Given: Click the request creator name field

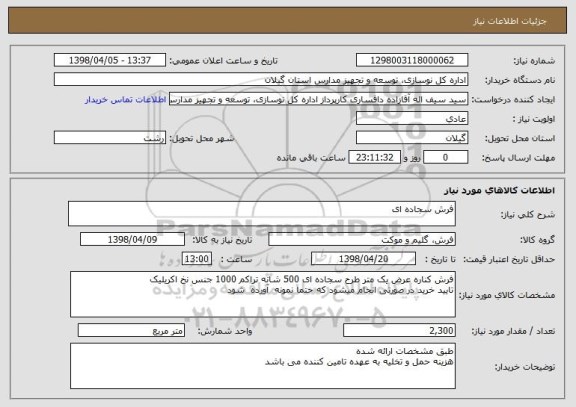Looking at the screenshot, I should point(318,99).
